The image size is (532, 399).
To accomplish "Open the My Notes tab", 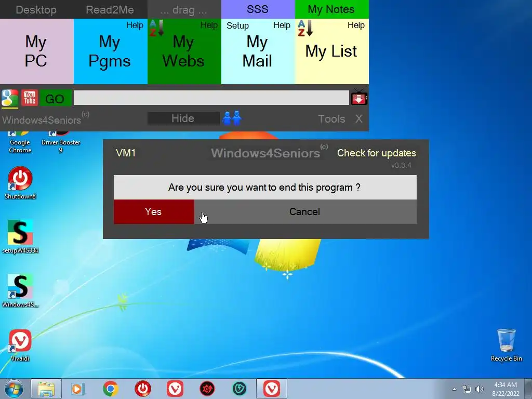I will [x=331, y=9].
